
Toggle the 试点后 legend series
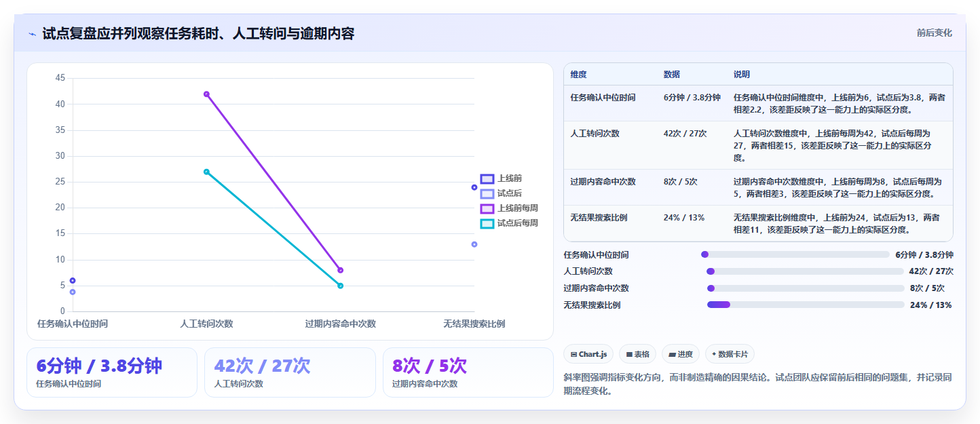pyautogui.click(x=501, y=193)
